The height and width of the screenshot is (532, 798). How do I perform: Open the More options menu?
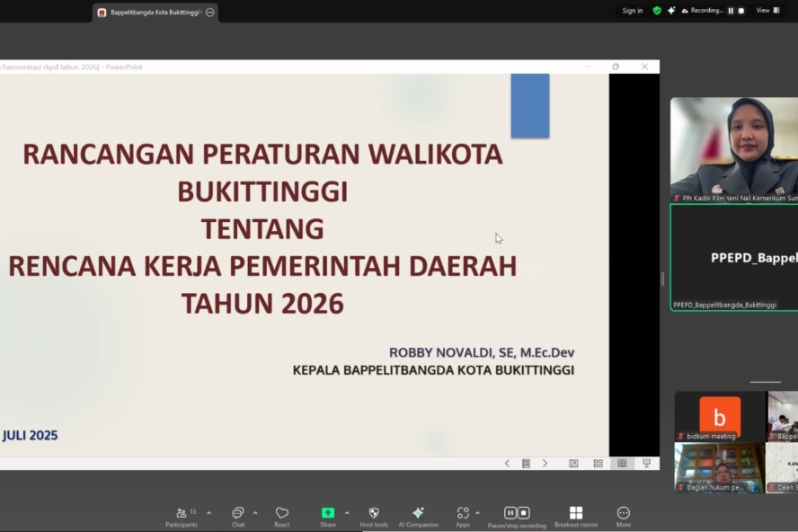point(623,514)
